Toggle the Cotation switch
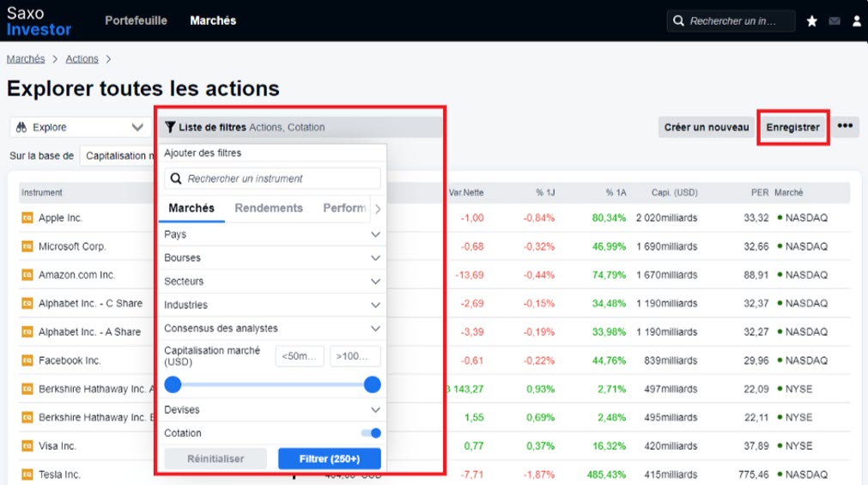This screenshot has height=485, width=868. click(x=372, y=433)
